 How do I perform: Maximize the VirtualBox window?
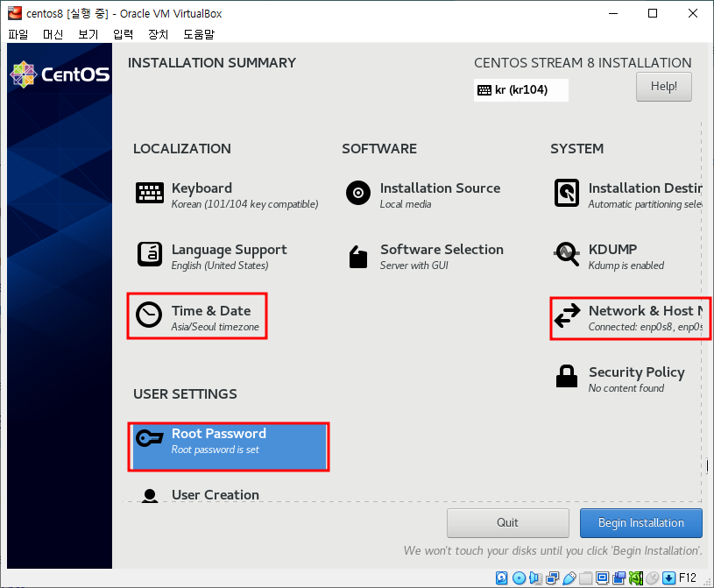coord(653,13)
